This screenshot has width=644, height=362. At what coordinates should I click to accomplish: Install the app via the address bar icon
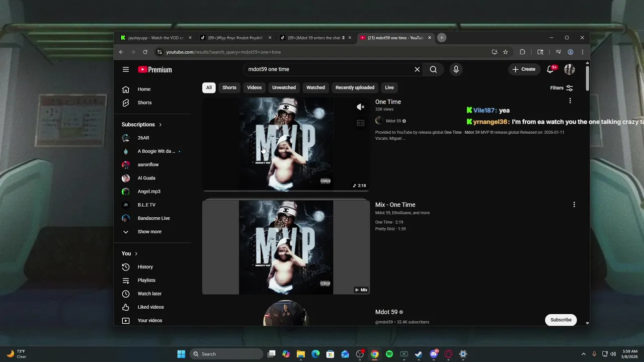pyautogui.click(x=495, y=52)
